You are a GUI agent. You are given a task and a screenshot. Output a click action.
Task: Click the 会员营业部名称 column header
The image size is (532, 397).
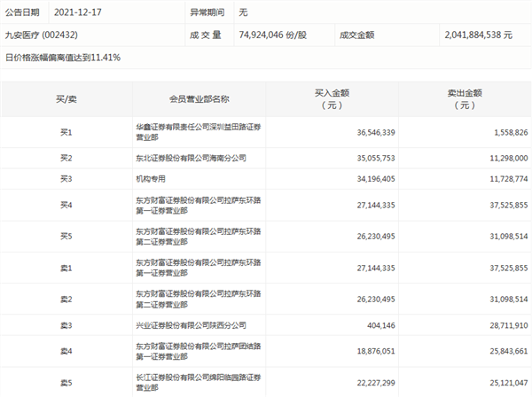click(x=199, y=99)
